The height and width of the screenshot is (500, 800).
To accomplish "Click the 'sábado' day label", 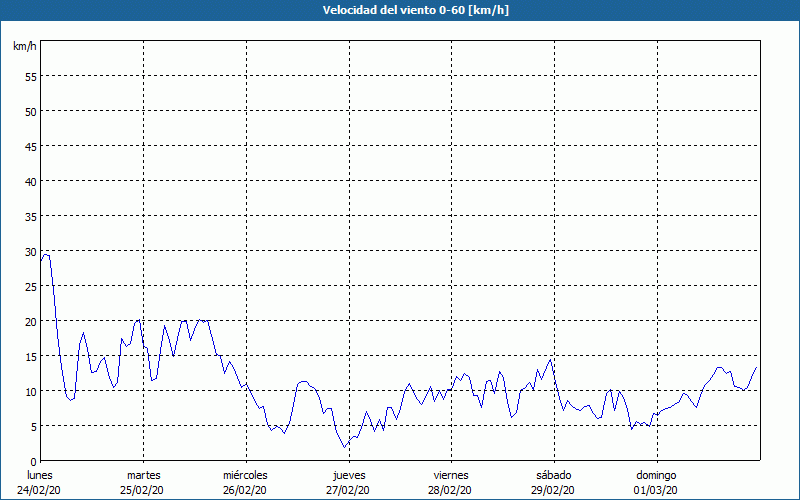I will (554, 475).
